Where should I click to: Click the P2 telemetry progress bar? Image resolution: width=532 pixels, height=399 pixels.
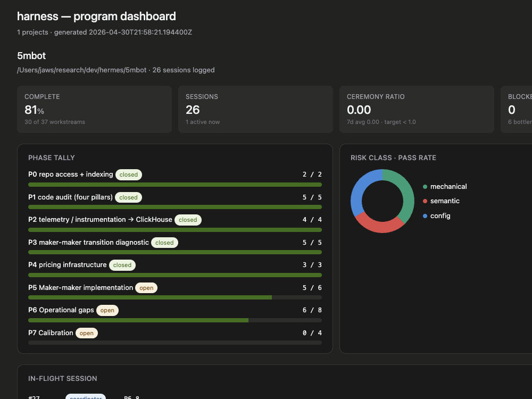point(174,230)
